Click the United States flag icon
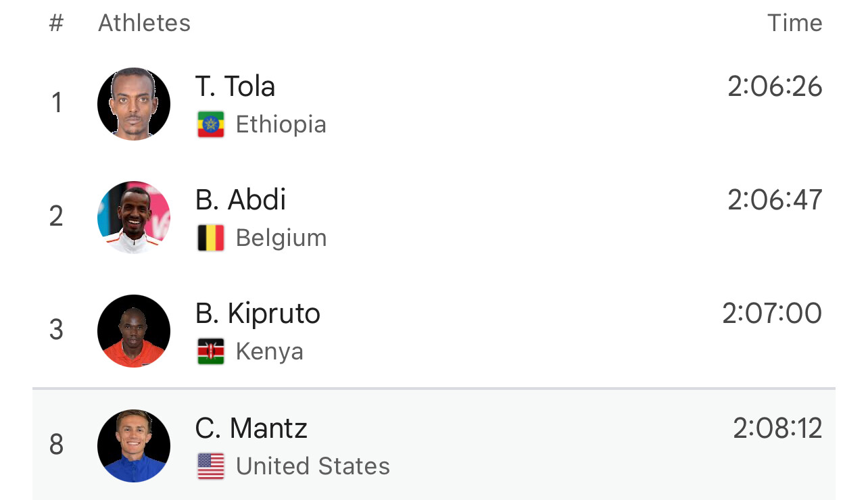Screen dimensions: 868x500 [211, 466]
